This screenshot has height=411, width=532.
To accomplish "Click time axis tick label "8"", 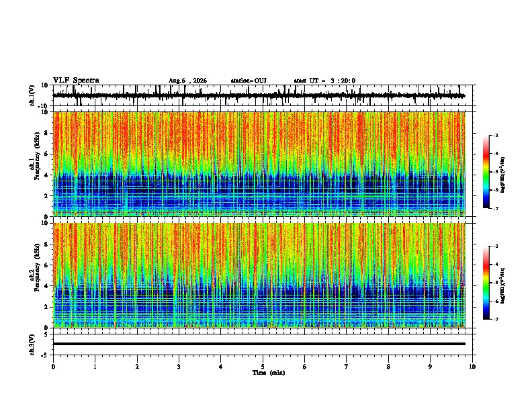I will coord(388,367).
